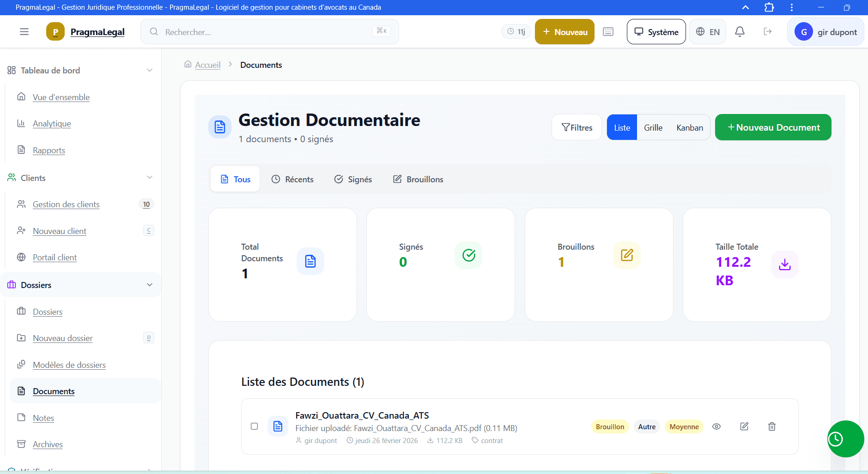View the Fawzi_Ouattara document via eye icon
This screenshot has height=474, width=868.
[716, 426]
